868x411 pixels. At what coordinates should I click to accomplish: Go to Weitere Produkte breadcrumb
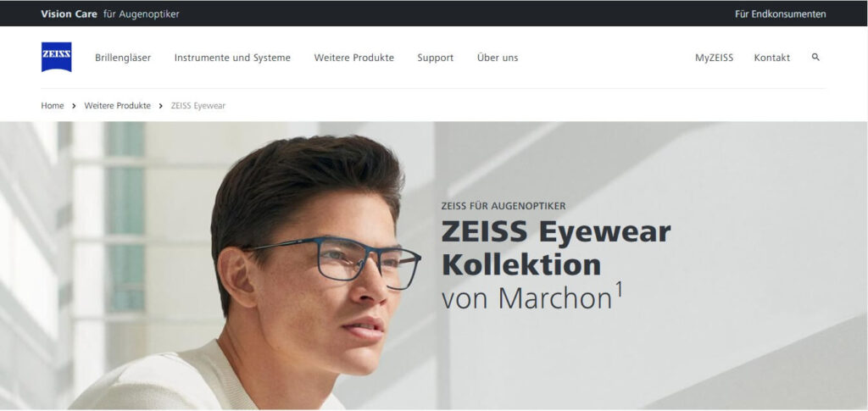click(x=117, y=106)
